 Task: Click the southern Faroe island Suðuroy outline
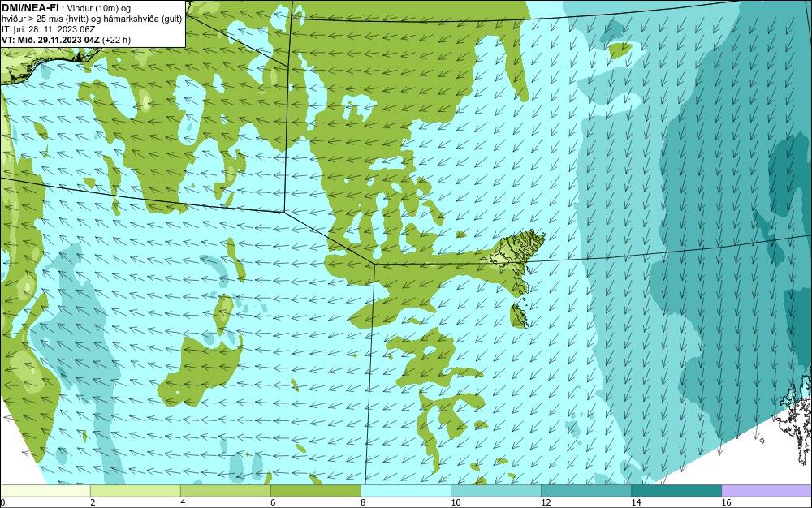pos(520,316)
